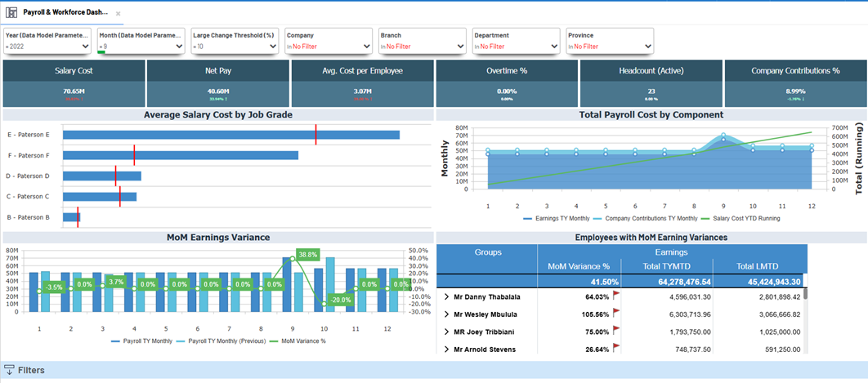Viewport: 868px width, 383px height.
Task: Select the Payroll & Workforce Dashboard tab
Action: point(61,13)
